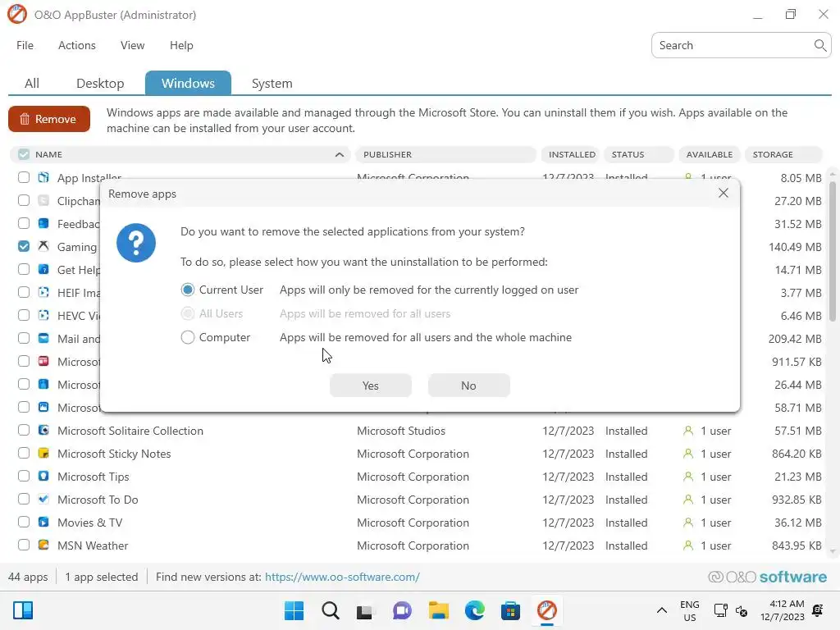Switch to the All tab
Screen dimensions: 840x630
tap(32, 83)
